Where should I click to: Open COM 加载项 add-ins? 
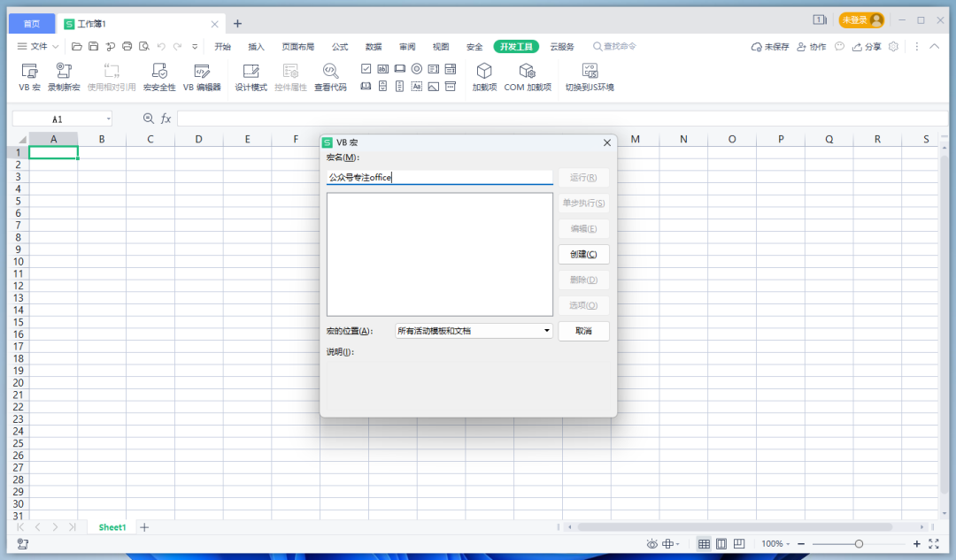pos(528,77)
